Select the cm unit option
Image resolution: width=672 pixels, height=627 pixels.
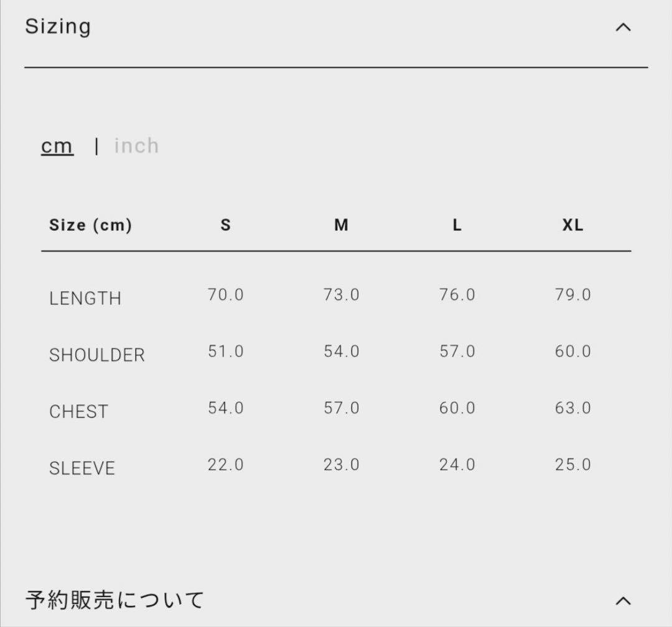(x=57, y=146)
